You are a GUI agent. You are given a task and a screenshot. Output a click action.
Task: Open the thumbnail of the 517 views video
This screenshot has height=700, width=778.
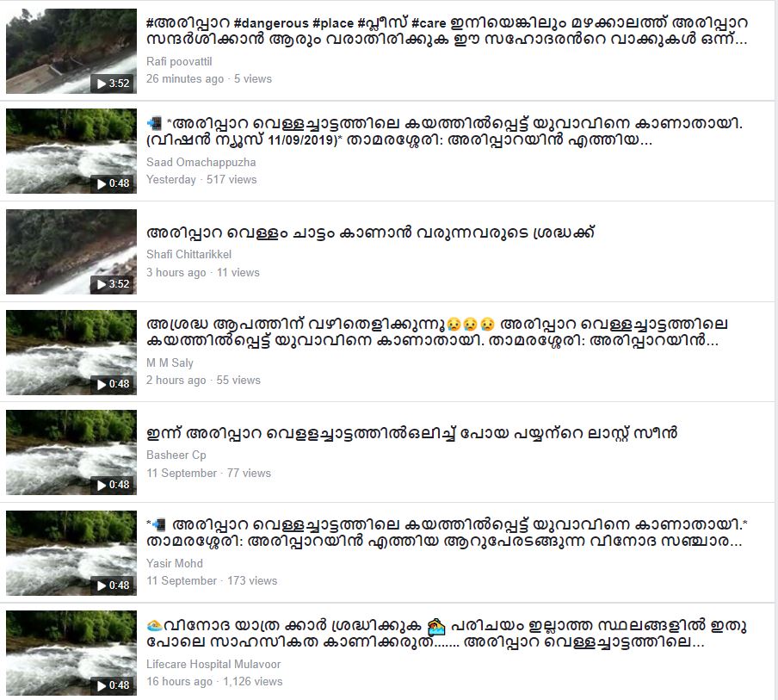point(71,151)
